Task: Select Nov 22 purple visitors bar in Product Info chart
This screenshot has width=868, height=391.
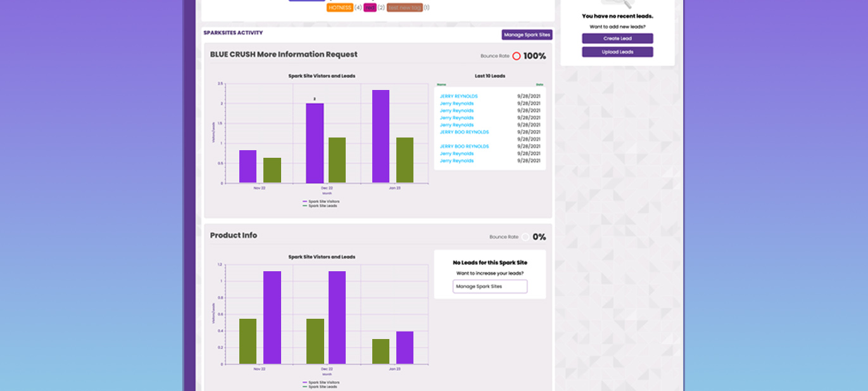Action: (x=272, y=317)
